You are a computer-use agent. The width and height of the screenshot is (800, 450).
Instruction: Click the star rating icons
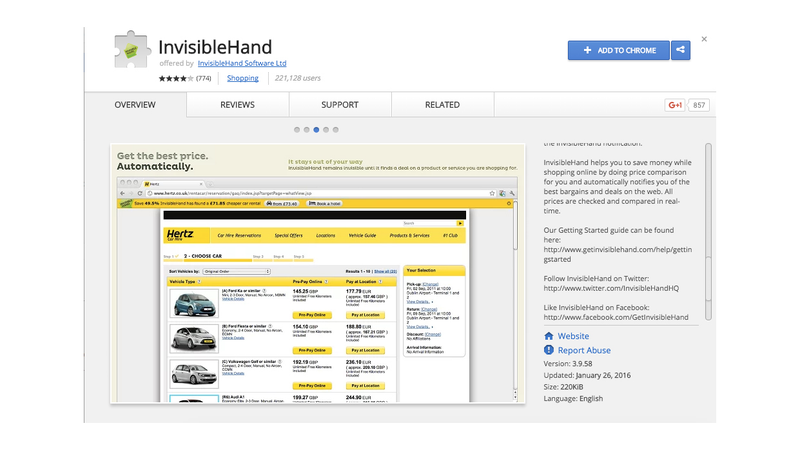176,78
